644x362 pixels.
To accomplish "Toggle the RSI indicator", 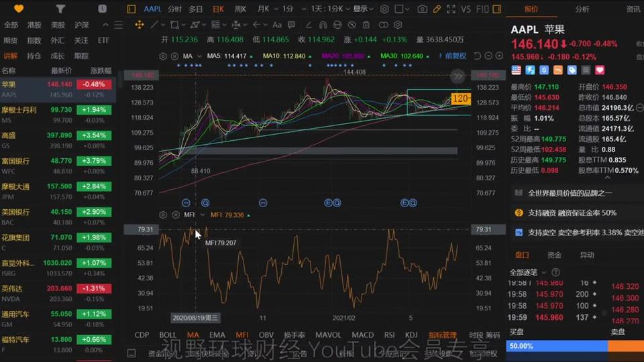I will click(x=389, y=335).
